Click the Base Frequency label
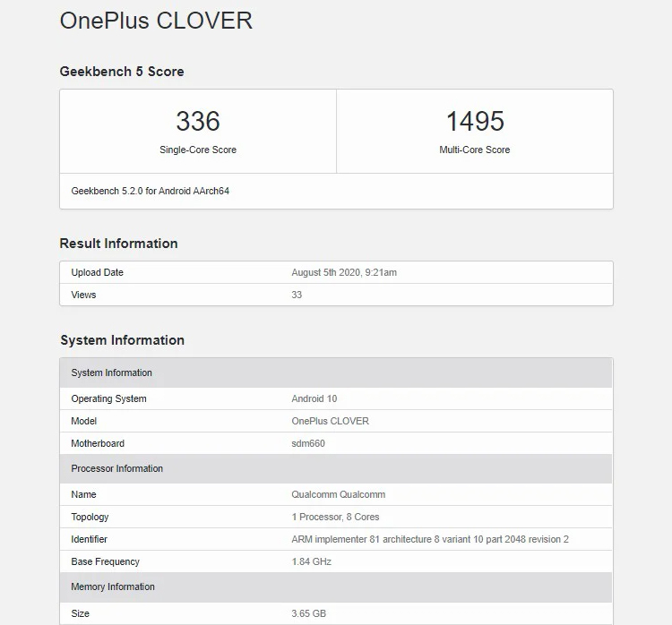The width and height of the screenshot is (672, 625). pos(106,561)
